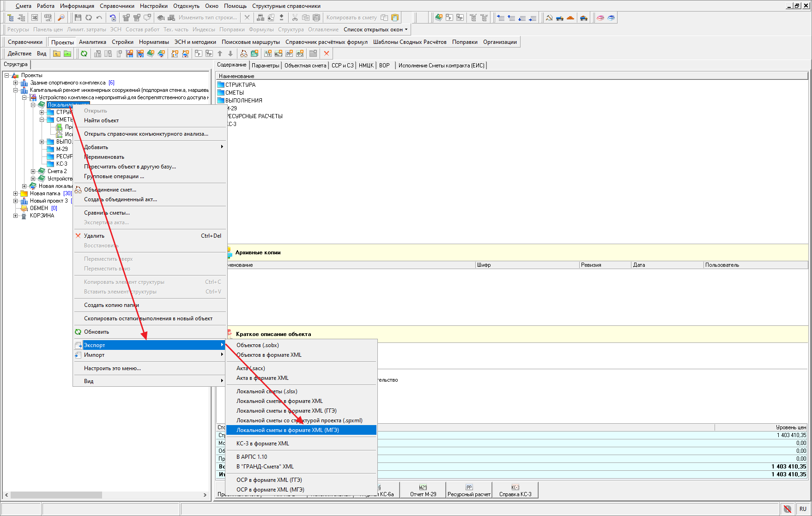Click the scissors cut icon

pos(295,18)
